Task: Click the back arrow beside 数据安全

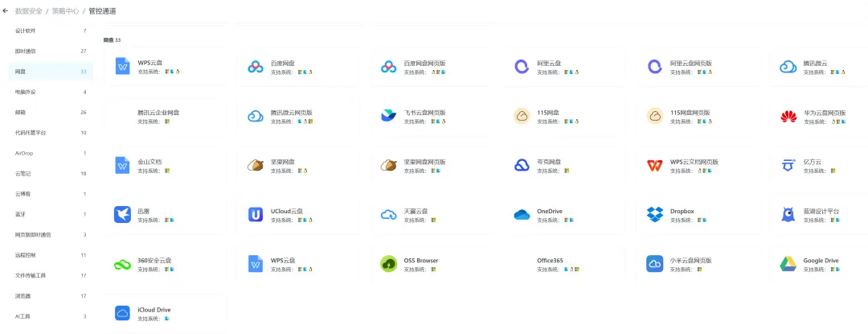Action: 6,11
